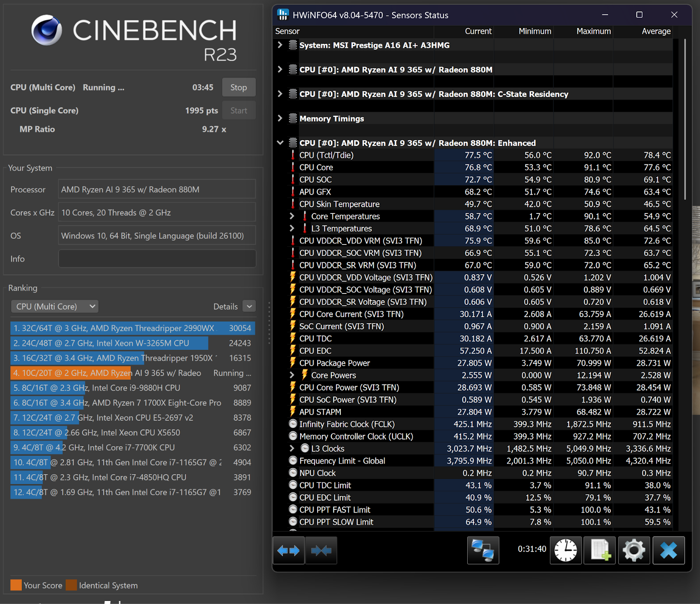The image size is (700, 604).
Task: Click thermometer icon beside CPU Skin Temperature
Action: pyautogui.click(x=293, y=204)
